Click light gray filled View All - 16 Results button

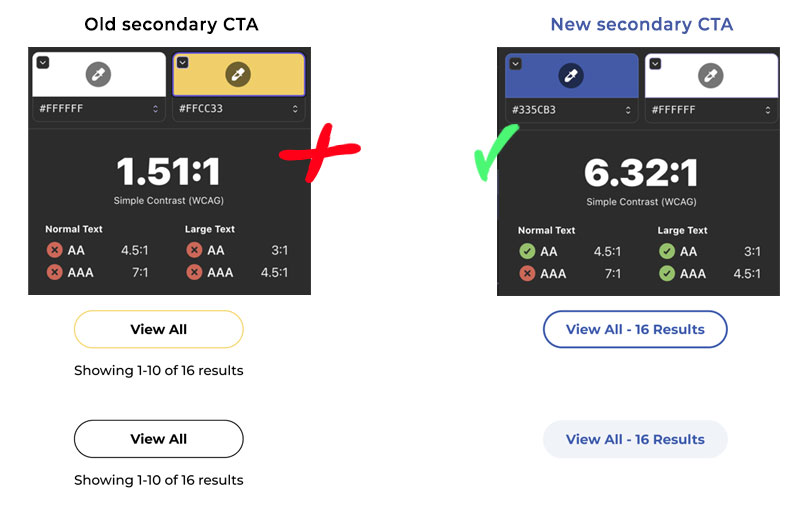click(635, 439)
